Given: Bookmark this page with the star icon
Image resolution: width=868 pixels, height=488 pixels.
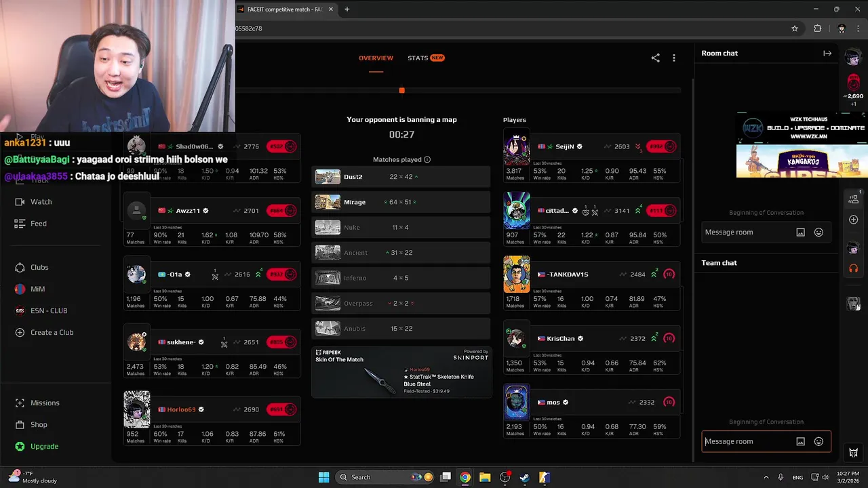Looking at the screenshot, I should (794, 28).
